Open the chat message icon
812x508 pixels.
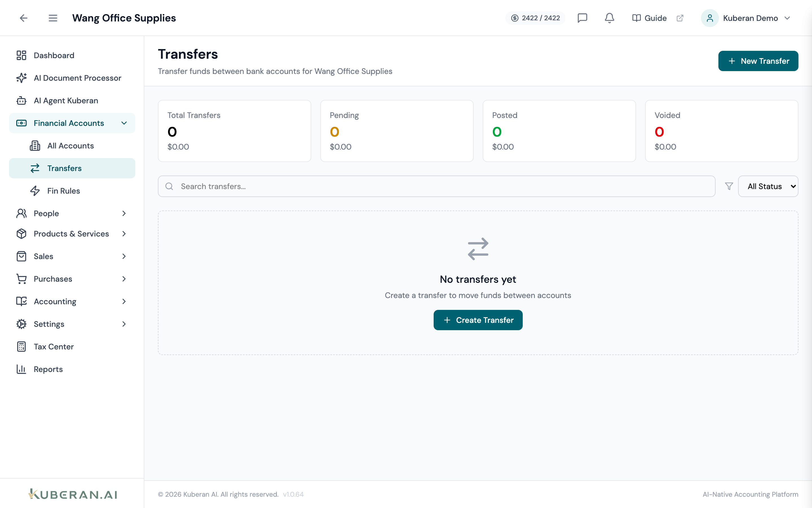(582, 18)
